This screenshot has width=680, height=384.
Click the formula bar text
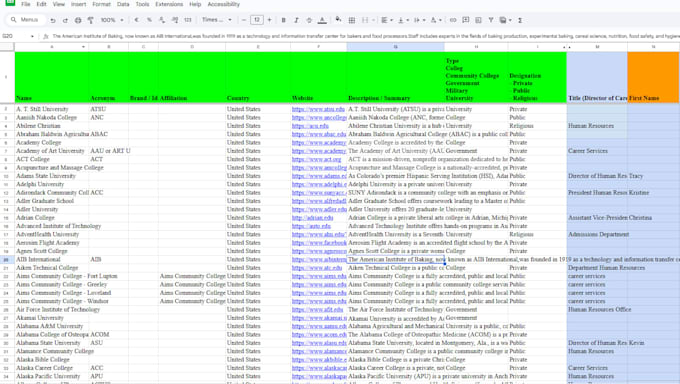coord(365,36)
